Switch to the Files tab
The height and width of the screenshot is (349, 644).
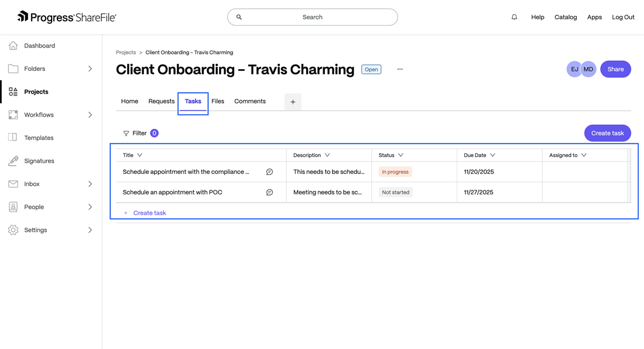click(218, 101)
